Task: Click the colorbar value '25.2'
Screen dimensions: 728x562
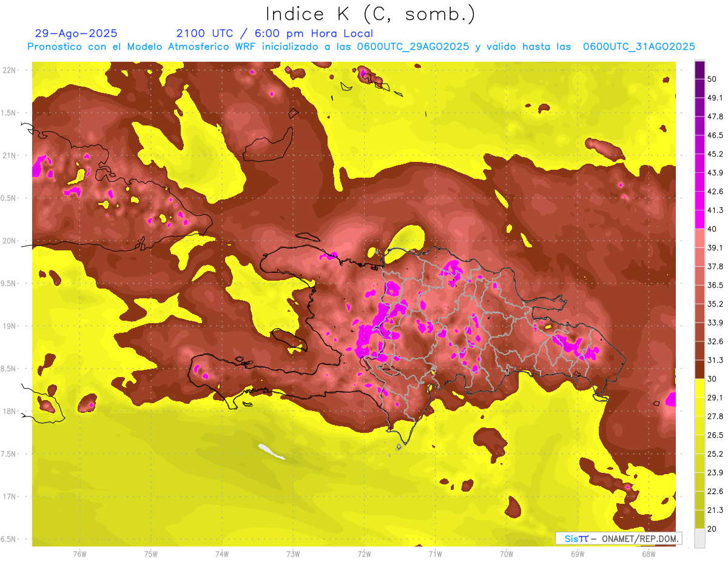Action: 715,454
